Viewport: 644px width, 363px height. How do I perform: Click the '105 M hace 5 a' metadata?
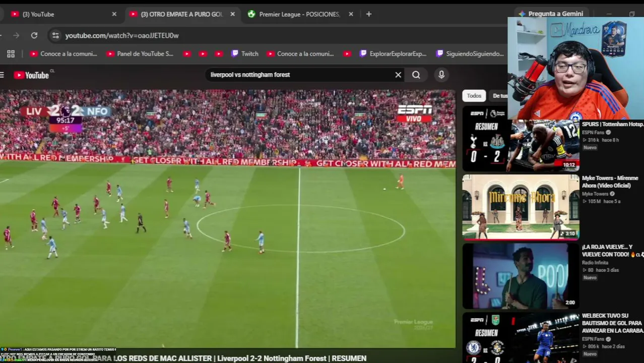pos(602,201)
